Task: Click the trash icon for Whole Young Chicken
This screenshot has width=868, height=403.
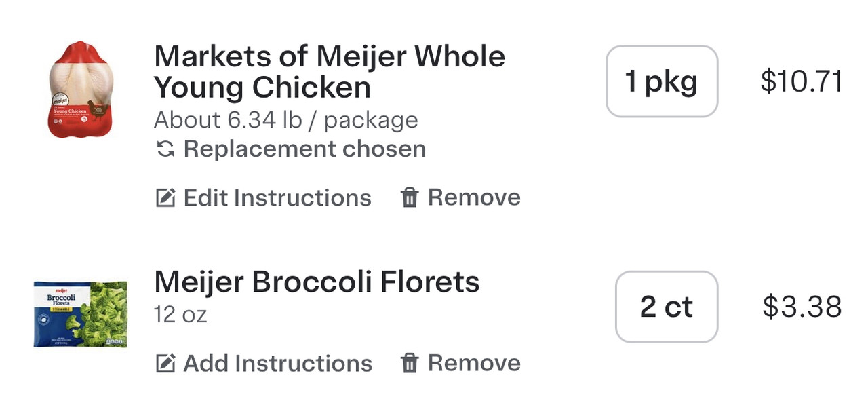Action: pos(410,198)
